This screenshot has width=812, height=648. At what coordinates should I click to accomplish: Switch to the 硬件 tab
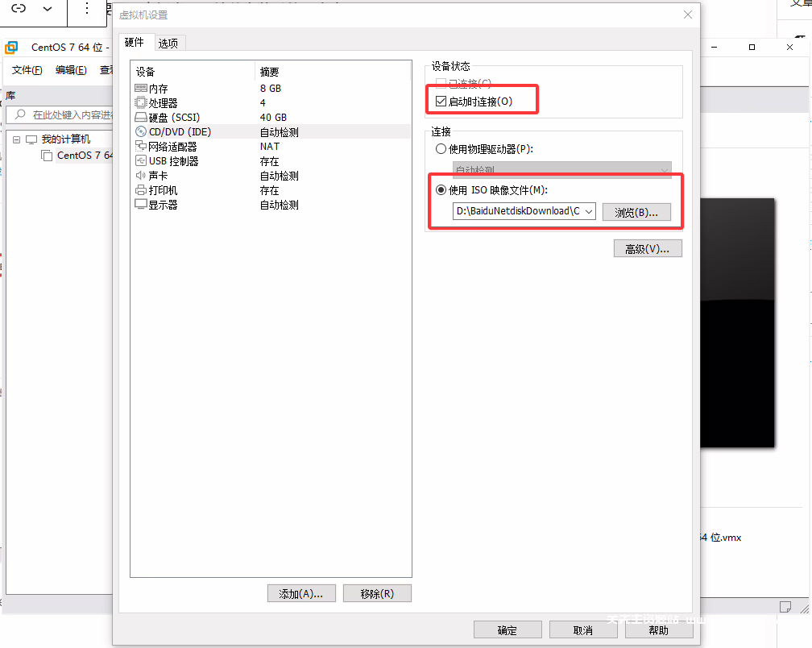click(135, 43)
